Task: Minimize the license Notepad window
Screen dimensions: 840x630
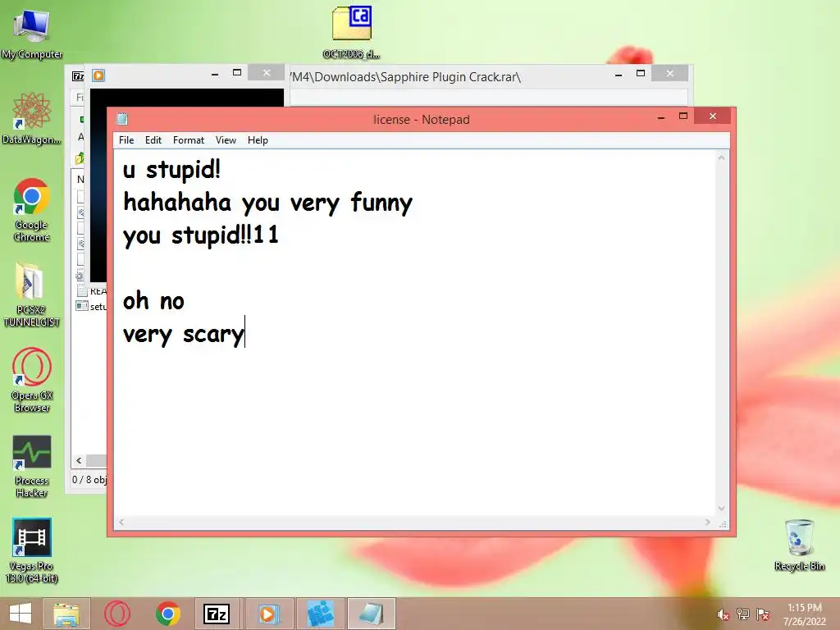Action: 661,116
